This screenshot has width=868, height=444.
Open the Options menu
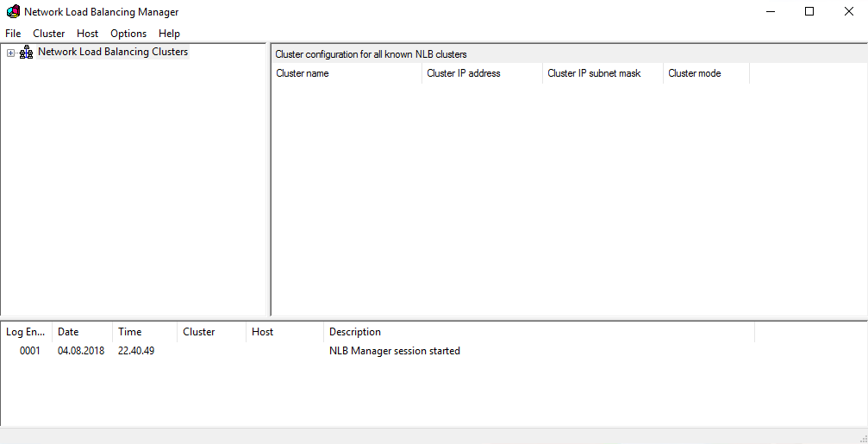[x=128, y=34]
